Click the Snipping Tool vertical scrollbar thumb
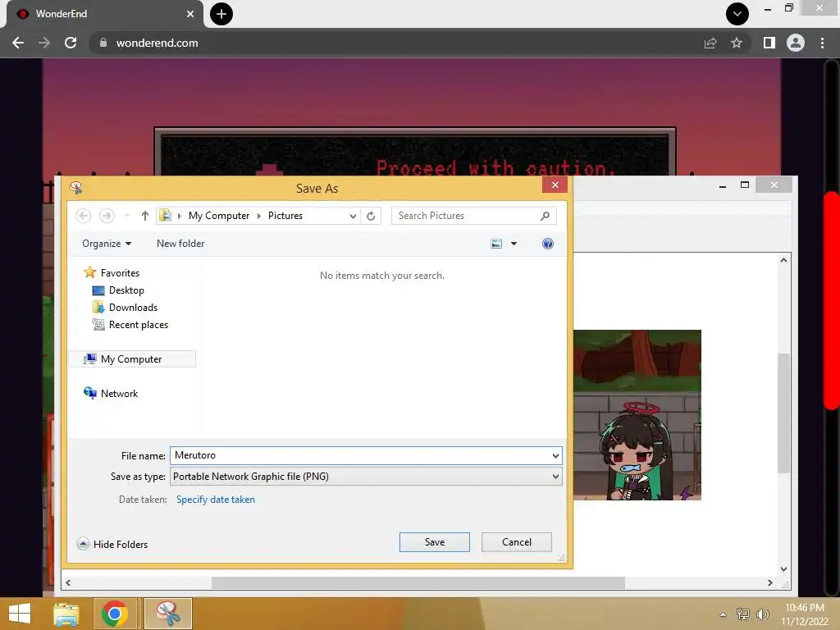 (783, 413)
